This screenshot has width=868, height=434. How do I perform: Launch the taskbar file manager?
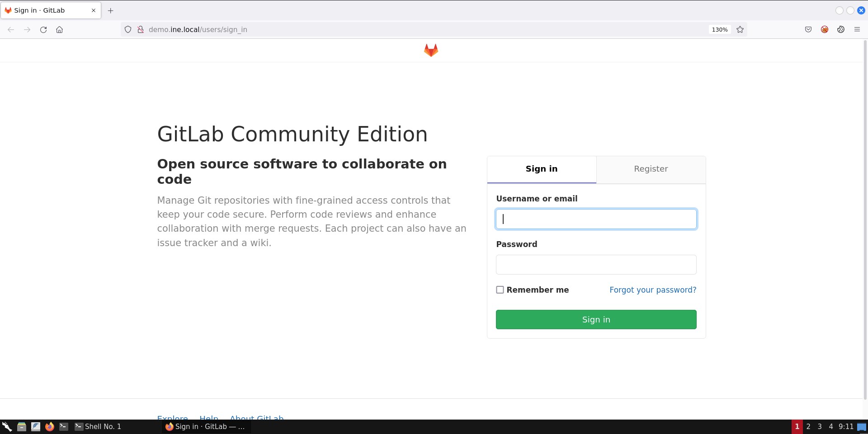(22, 427)
